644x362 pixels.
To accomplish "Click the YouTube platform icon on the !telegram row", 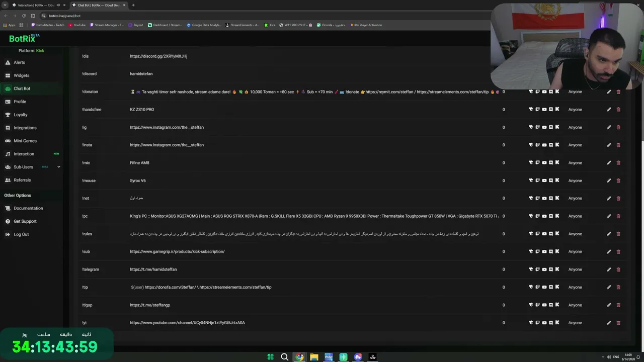I will click(544, 269).
